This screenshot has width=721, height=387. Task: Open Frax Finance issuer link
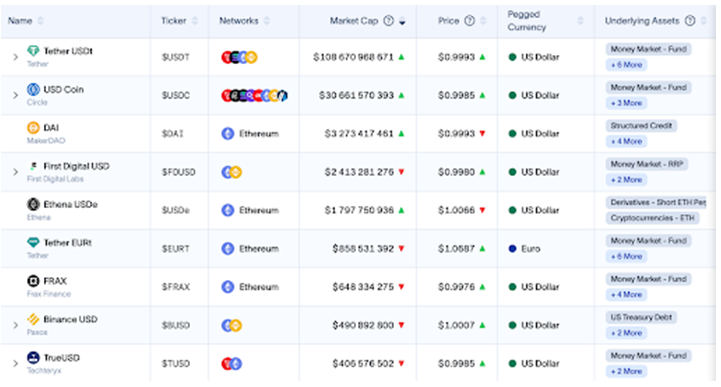click(x=49, y=294)
